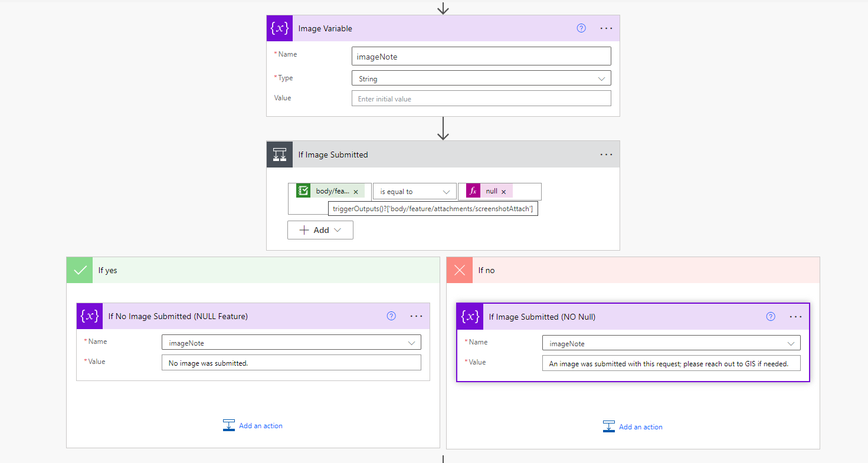
Task: Open the ellipsis menu on If Image Submitted condition
Action: pyautogui.click(x=606, y=154)
